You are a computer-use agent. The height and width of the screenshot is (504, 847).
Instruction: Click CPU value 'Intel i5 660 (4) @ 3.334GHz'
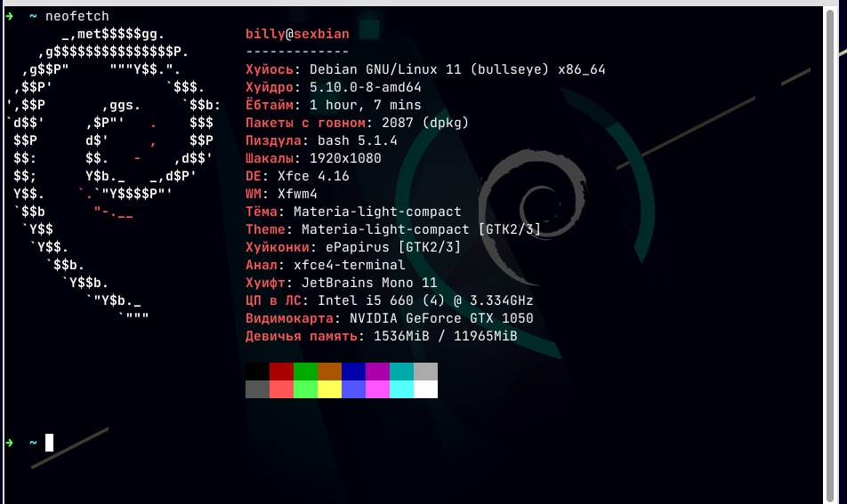coord(425,300)
